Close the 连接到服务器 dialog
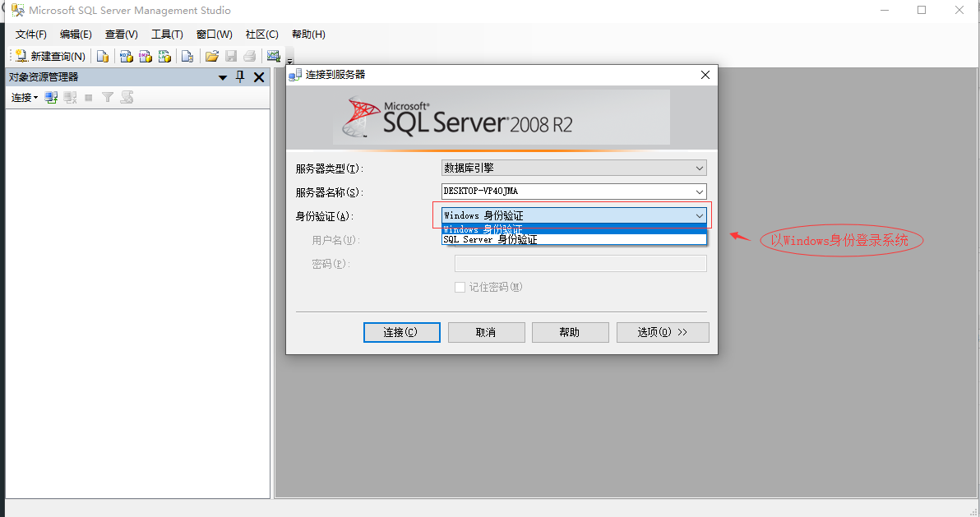The height and width of the screenshot is (517, 980). 705,75
